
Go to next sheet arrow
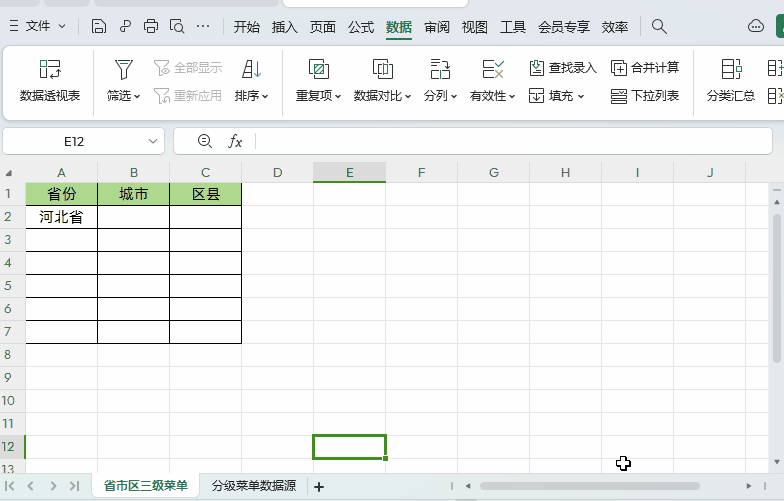pos(53,486)
